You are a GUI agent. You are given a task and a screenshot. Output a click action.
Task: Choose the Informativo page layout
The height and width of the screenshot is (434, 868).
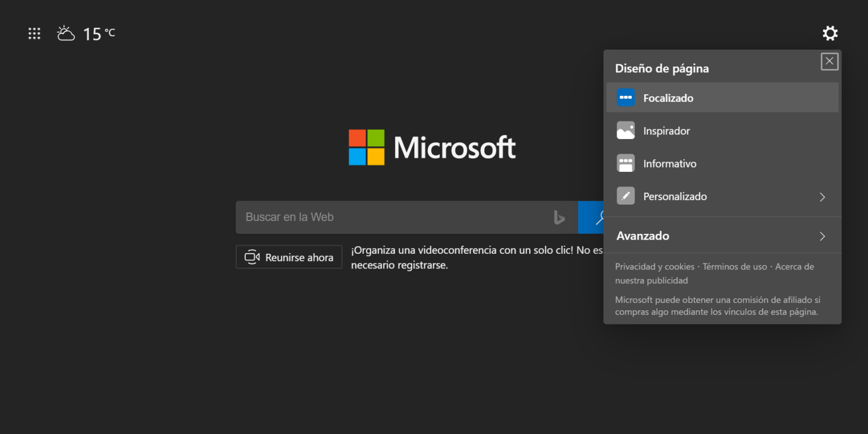(722, 163)
